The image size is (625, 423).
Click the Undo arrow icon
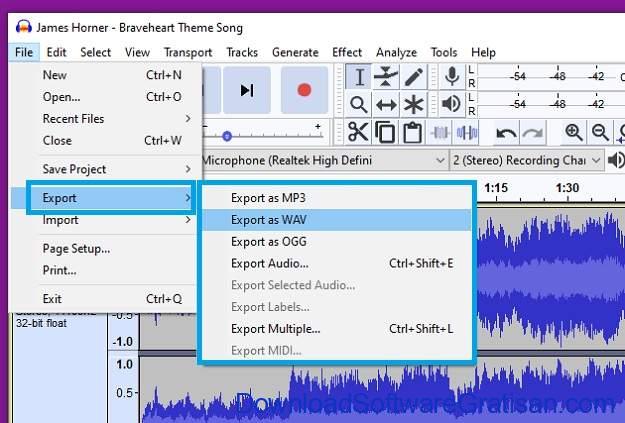tap(506, 132)
